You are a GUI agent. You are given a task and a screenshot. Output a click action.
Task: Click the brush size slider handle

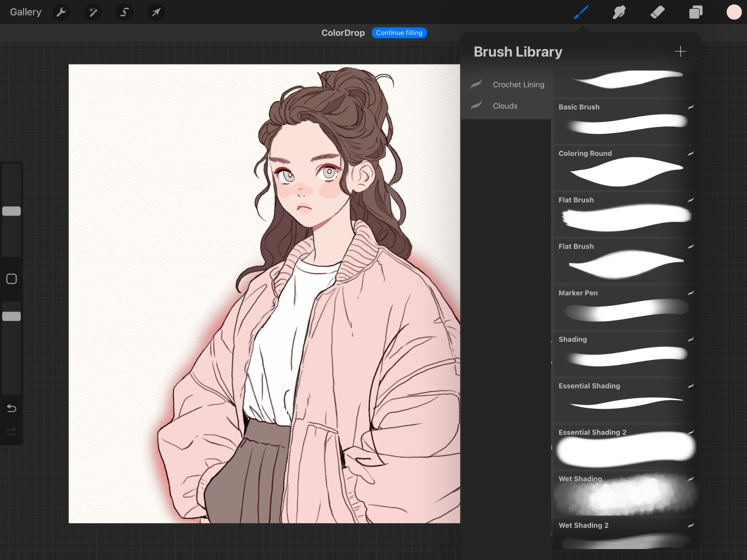pyautogui.click(x=12, y=211)
